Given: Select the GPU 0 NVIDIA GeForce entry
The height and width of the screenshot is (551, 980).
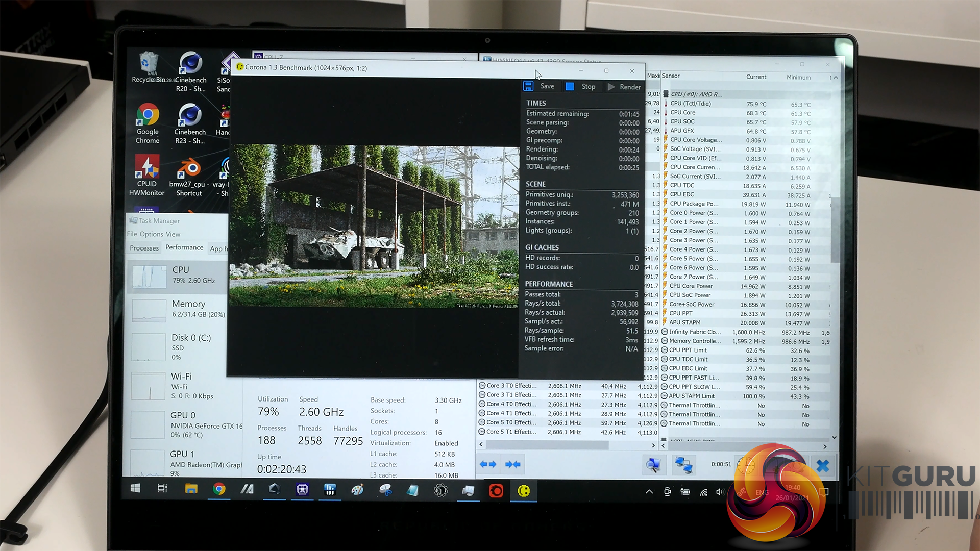Looking at the screenshot, I should pos(184,424).
